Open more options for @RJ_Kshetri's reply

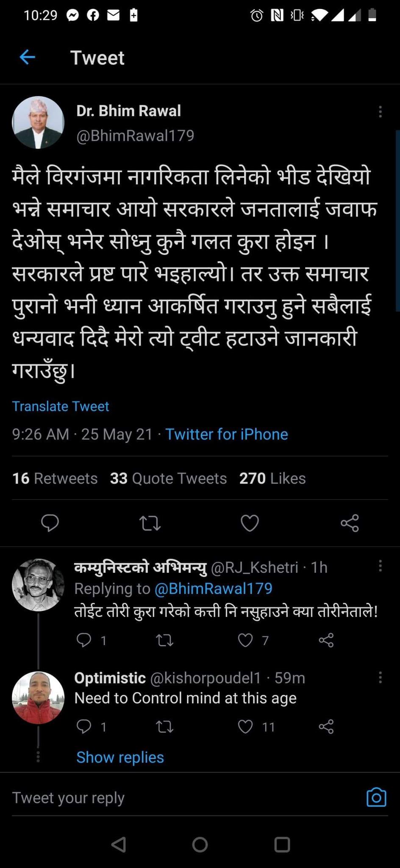380,566
